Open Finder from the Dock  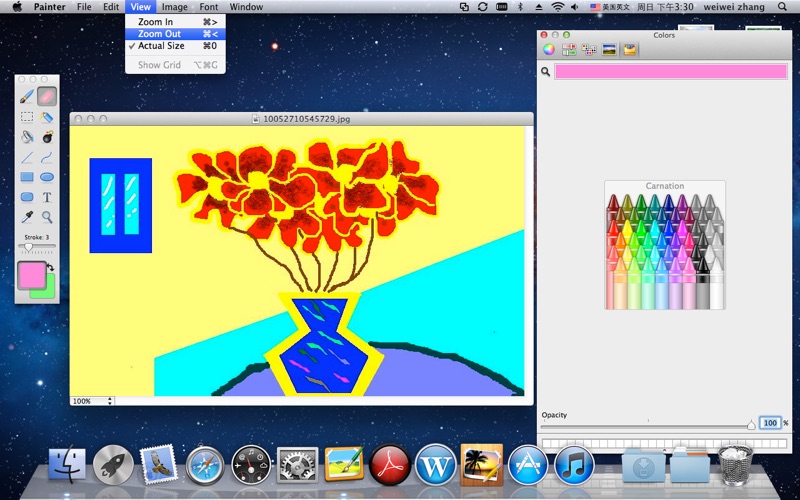tap(67, 465)
